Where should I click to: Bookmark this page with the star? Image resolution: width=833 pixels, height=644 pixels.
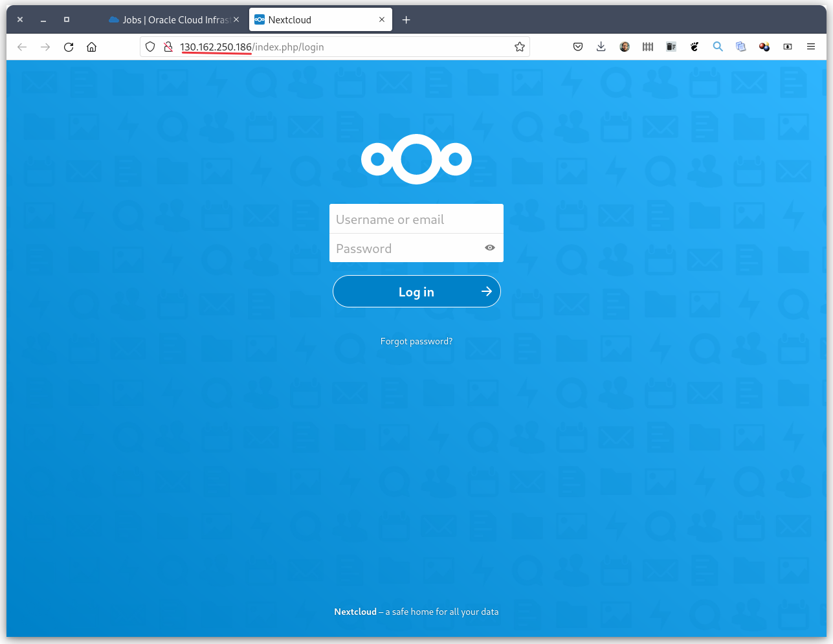(x=519, y=47)
